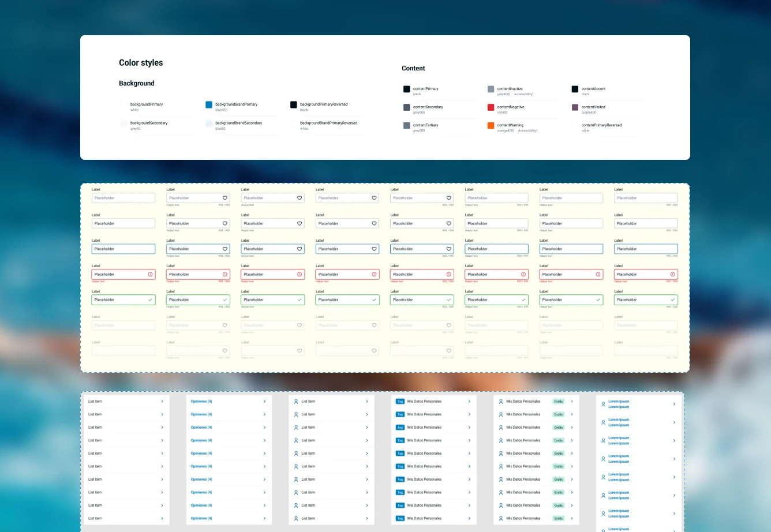Click the contentAccent black swatch

(x=575, y=89)
